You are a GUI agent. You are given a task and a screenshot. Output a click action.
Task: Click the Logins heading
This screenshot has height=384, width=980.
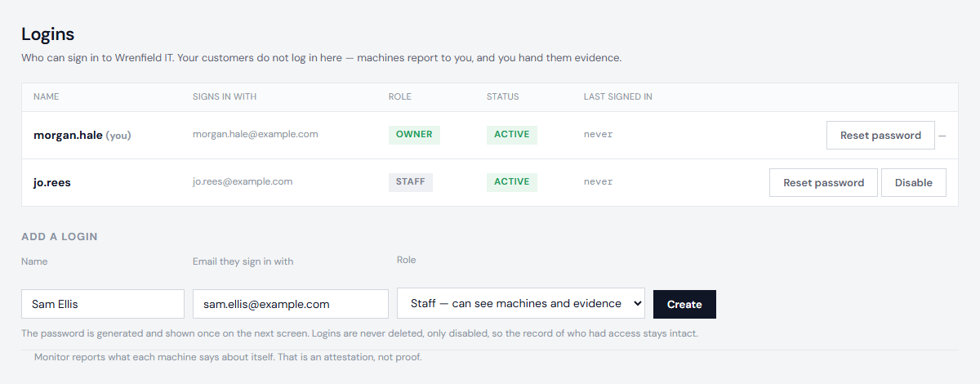[x=48, y=34]
